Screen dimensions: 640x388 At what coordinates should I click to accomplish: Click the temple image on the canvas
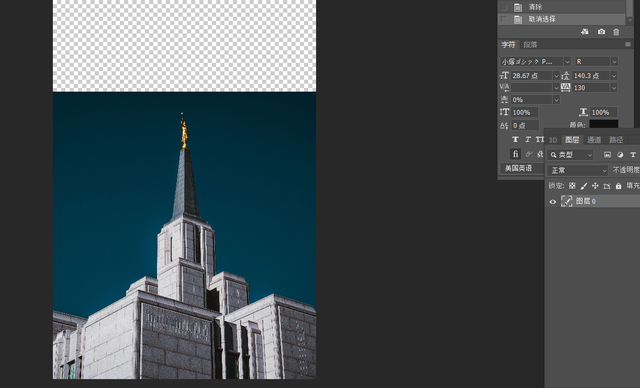pyautogui.click(x=184, y=235)
